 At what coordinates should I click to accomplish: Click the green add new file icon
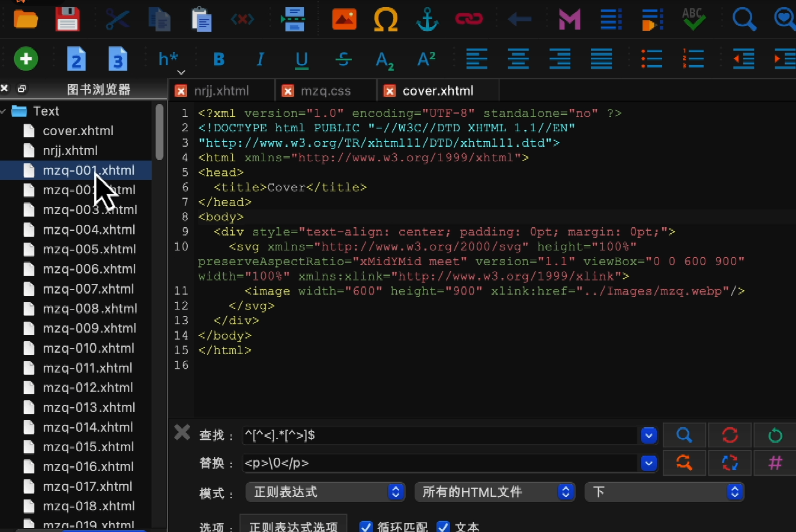point(26,59)
